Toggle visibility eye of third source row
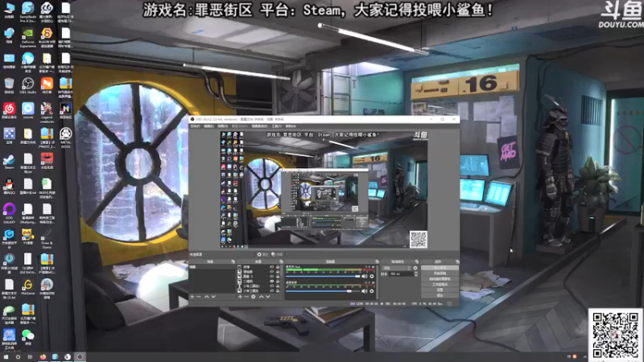644x362 pixels. 272,276
